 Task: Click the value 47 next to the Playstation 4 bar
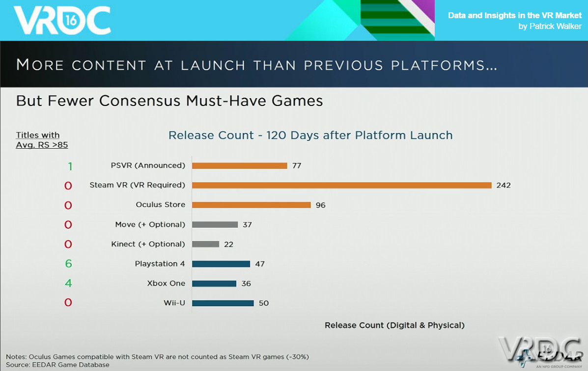[260, 264]
